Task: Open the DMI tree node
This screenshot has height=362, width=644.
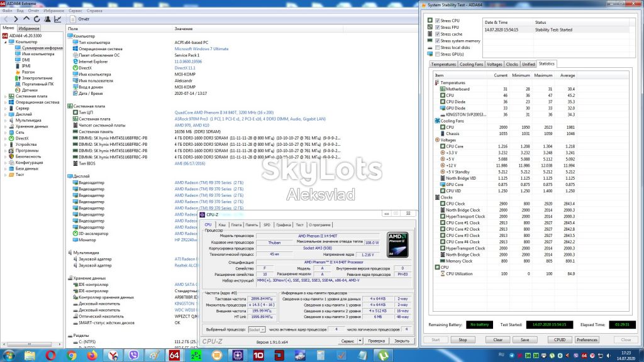Action: (26, 60)
